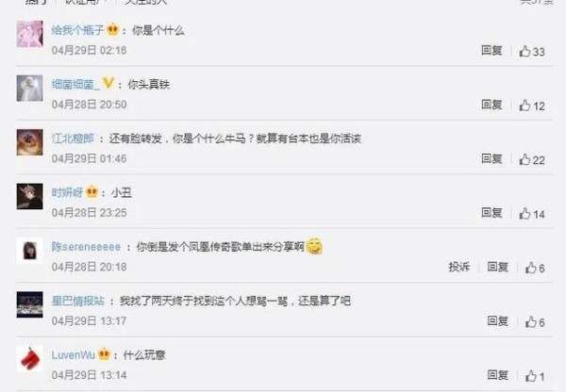
Task: Like the comment by 细菌细菌_
Action: 532,106
